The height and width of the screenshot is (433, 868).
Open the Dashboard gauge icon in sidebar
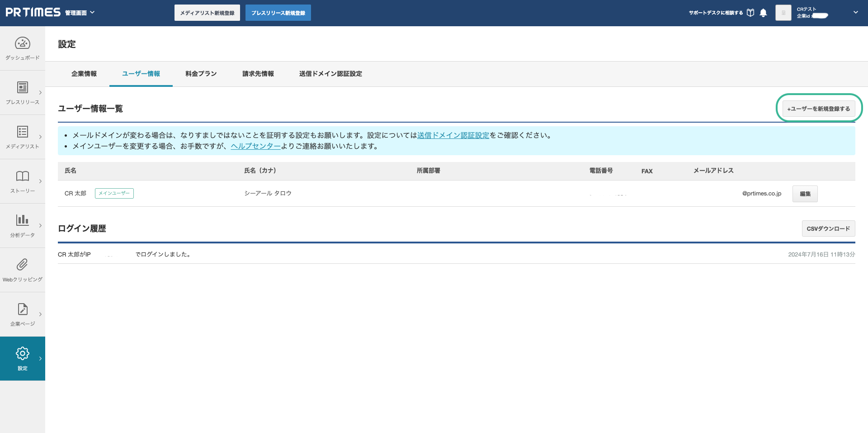coord(22,43)
